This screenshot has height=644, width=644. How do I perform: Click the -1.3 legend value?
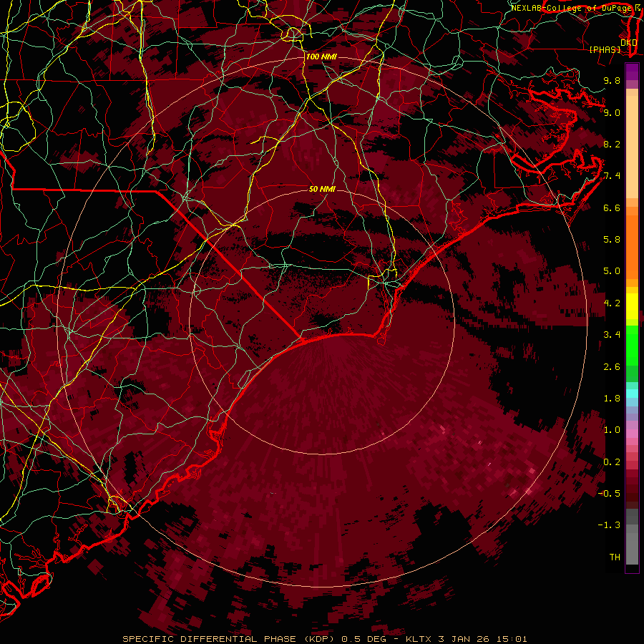pos(609,525)
